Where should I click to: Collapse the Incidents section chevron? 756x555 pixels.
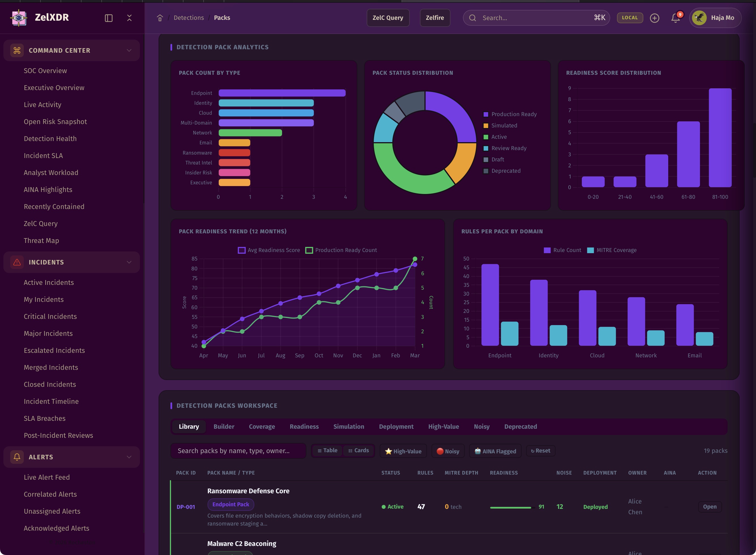pyautogui.click(x=129, y=262)
